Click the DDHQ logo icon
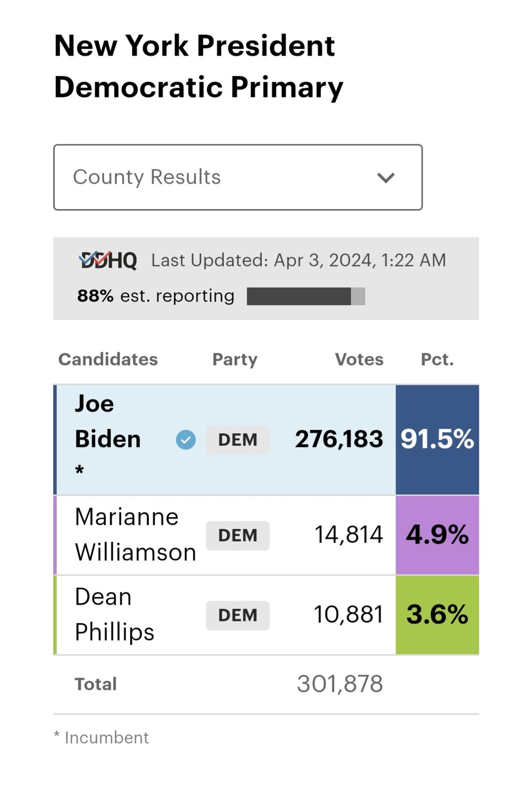Screen dimensions: 532x798 108,260
